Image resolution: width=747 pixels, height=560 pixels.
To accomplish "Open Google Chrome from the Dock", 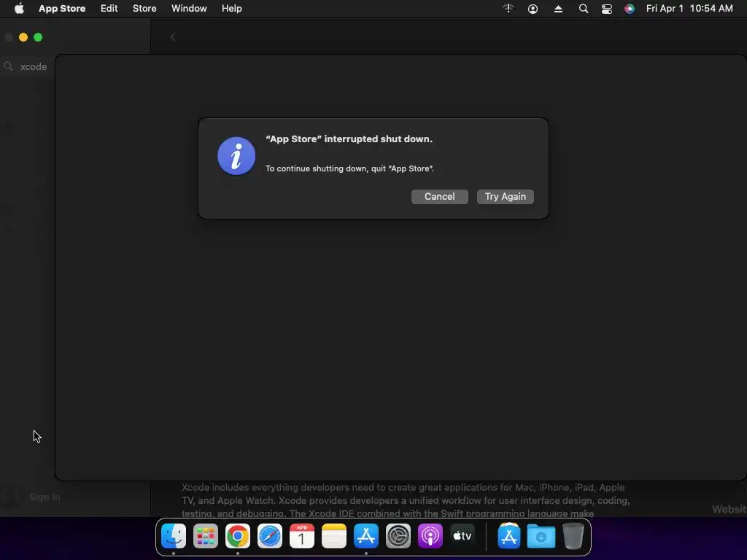I will tap(238, 536).
